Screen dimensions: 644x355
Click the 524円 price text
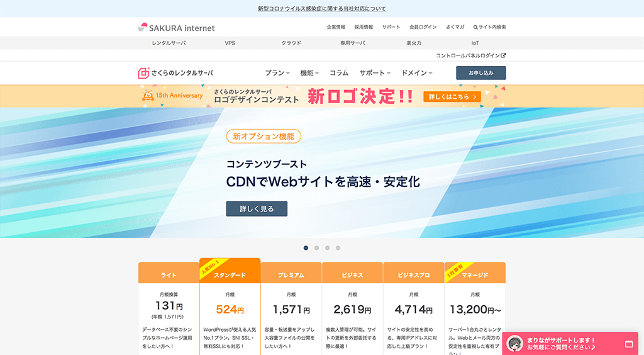pos(230,310)
